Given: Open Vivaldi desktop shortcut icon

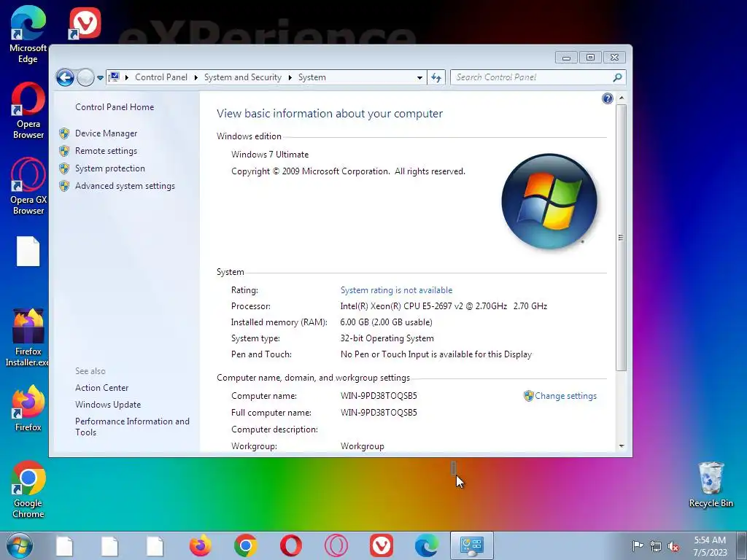Looking at the screenshot, I should coord(85,23).
